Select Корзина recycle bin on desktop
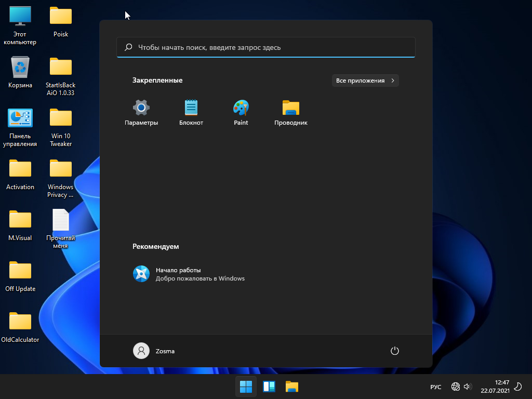Screen dimensions: 532x399 click(x=20, y=68)
